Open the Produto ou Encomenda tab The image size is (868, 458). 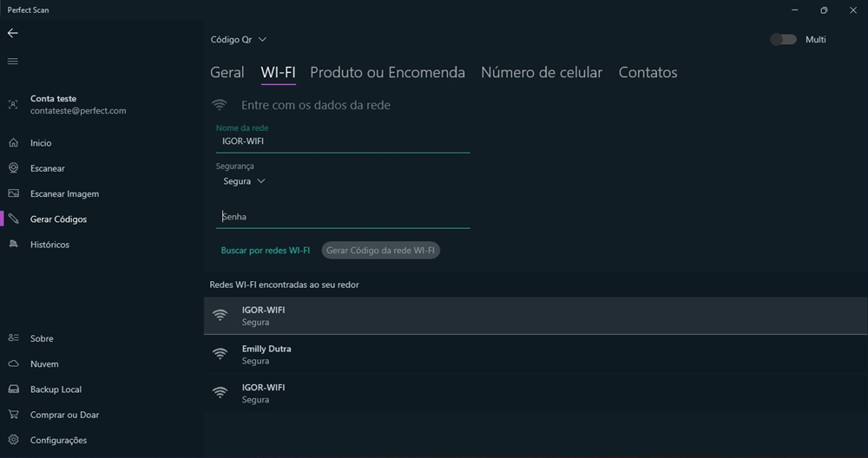click(x=387, y=73)
